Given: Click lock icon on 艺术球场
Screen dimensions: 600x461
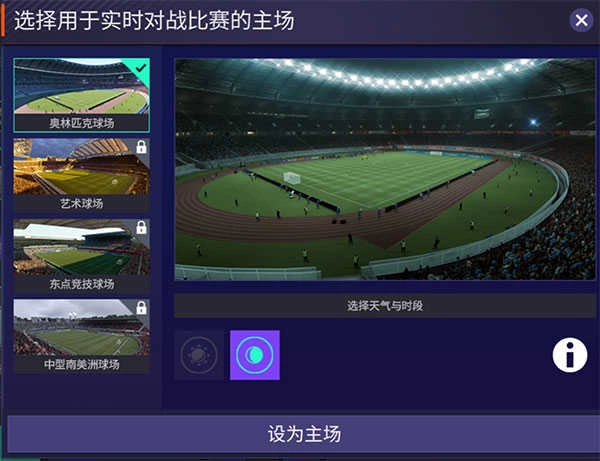Looking at the screenshot, I should coord(141,147).
